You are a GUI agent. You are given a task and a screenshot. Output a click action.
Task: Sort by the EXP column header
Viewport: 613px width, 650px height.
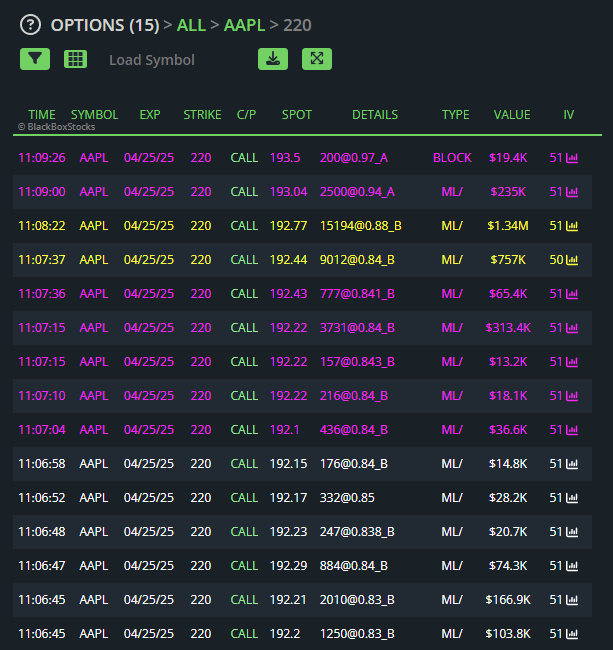point(150,115)
